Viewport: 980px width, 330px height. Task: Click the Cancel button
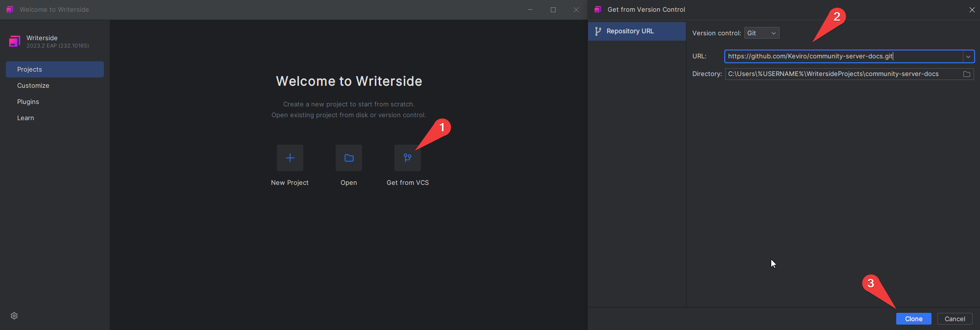pyautogui.click(x=955, y=319)
